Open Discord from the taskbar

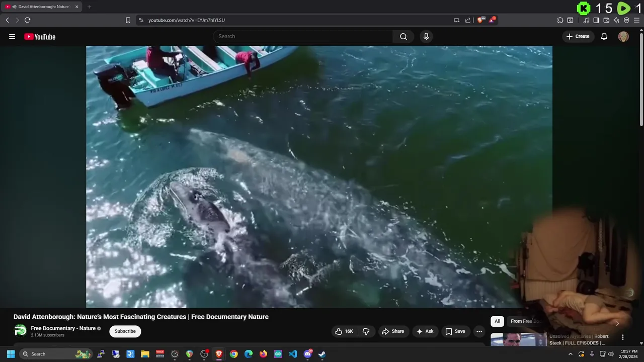click(x=307, y=354)
